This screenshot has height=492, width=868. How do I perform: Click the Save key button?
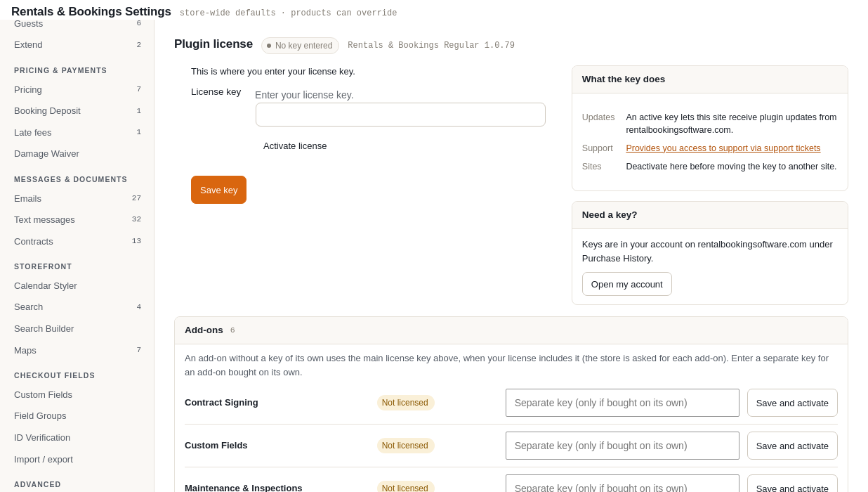pyautogui.click(x=218, y=190)
